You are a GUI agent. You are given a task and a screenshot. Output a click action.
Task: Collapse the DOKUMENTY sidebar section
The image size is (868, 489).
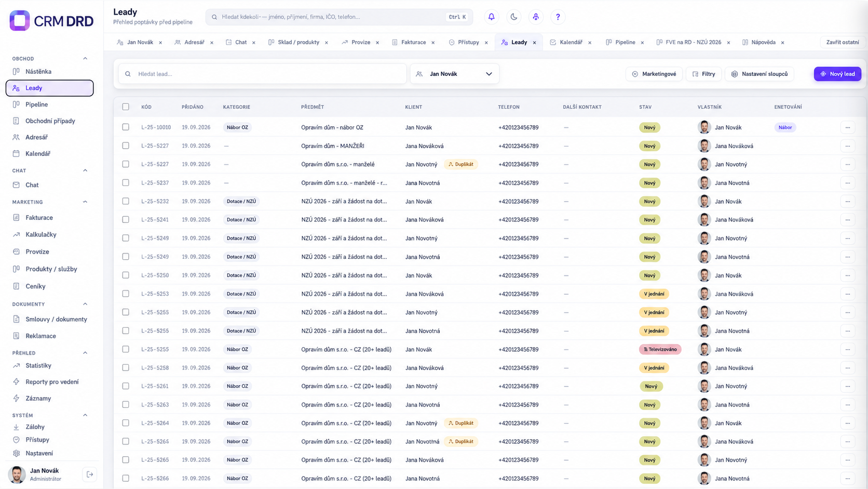(x=85, y=304)
